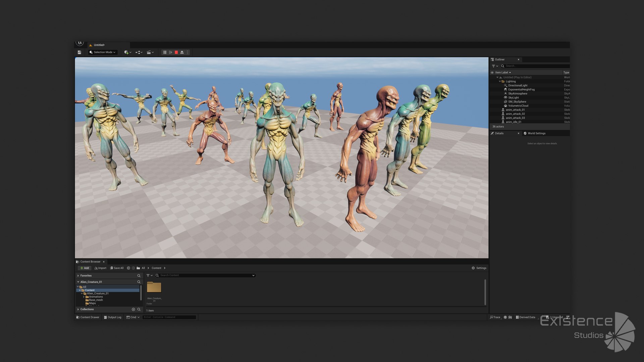The image size is (644, 362).
Task: Advance a single frame
Action: click(170, 52)
